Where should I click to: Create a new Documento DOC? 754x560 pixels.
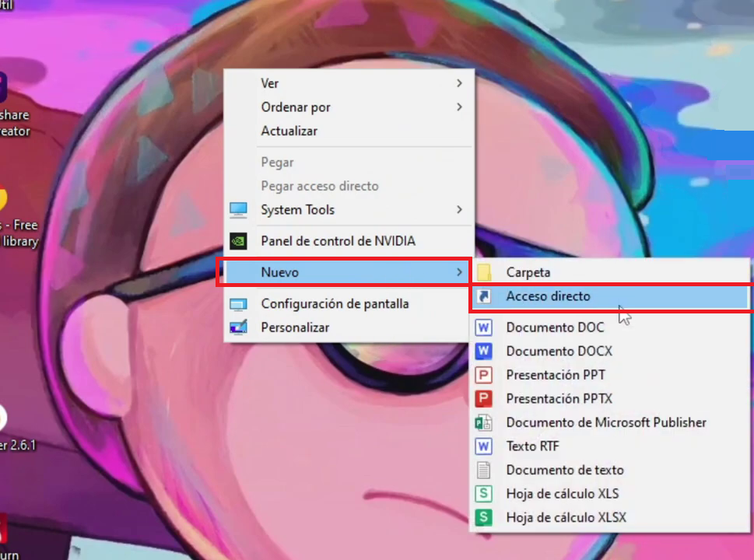pos(609,327)
